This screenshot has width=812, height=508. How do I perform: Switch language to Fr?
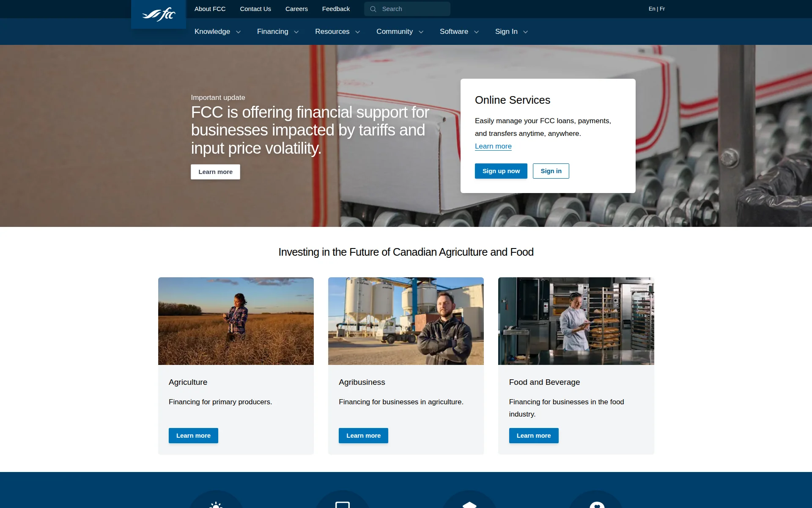click(x=662, y=9)
